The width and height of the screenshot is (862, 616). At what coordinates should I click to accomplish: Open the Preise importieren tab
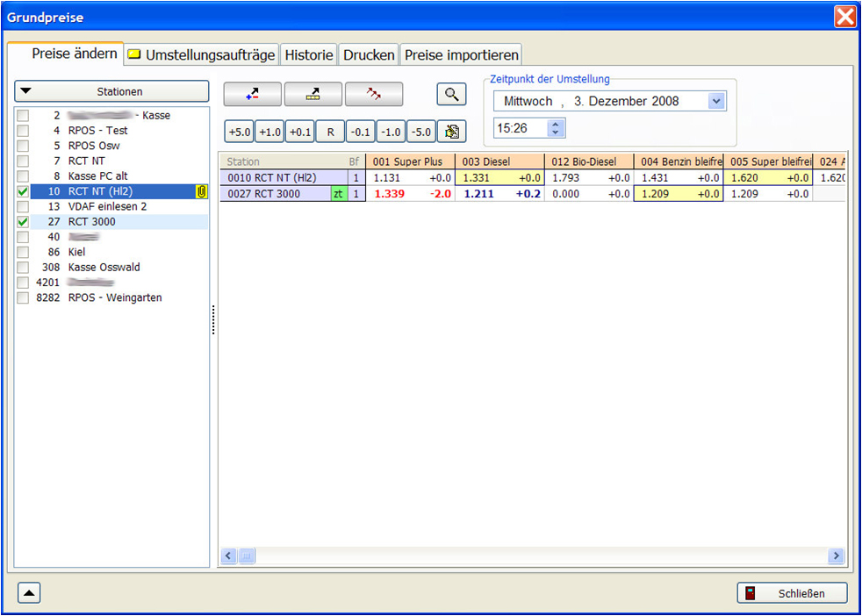(x=461, y=54)
